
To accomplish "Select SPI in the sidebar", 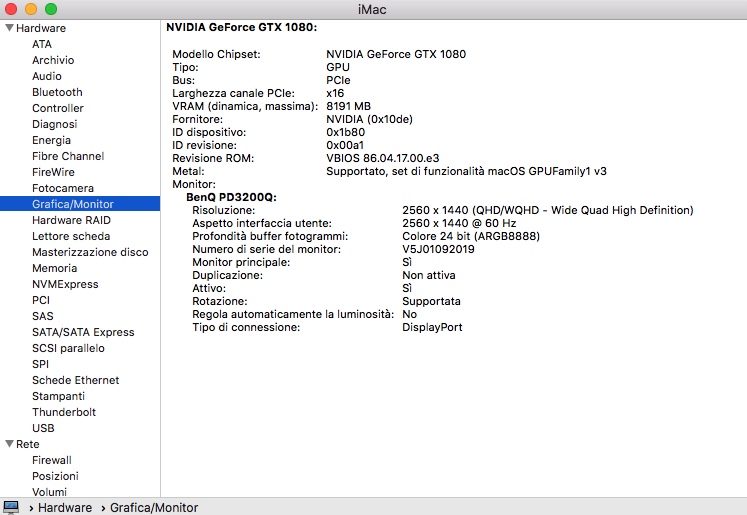I will [40, 364].
